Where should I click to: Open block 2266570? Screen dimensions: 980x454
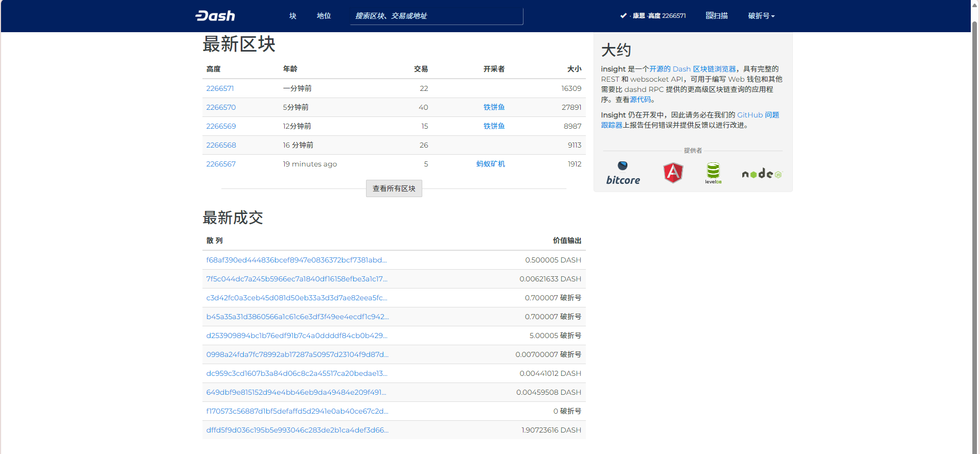click(221, 107)
